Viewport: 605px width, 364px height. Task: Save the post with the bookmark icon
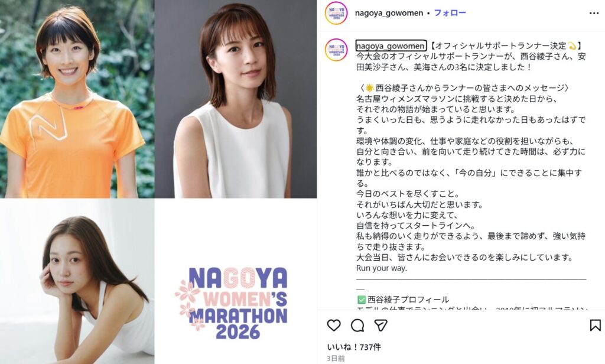596,325
